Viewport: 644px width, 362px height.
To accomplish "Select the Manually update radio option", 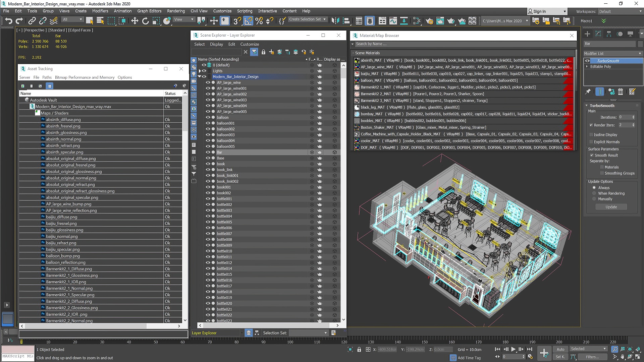I will 594,199.
